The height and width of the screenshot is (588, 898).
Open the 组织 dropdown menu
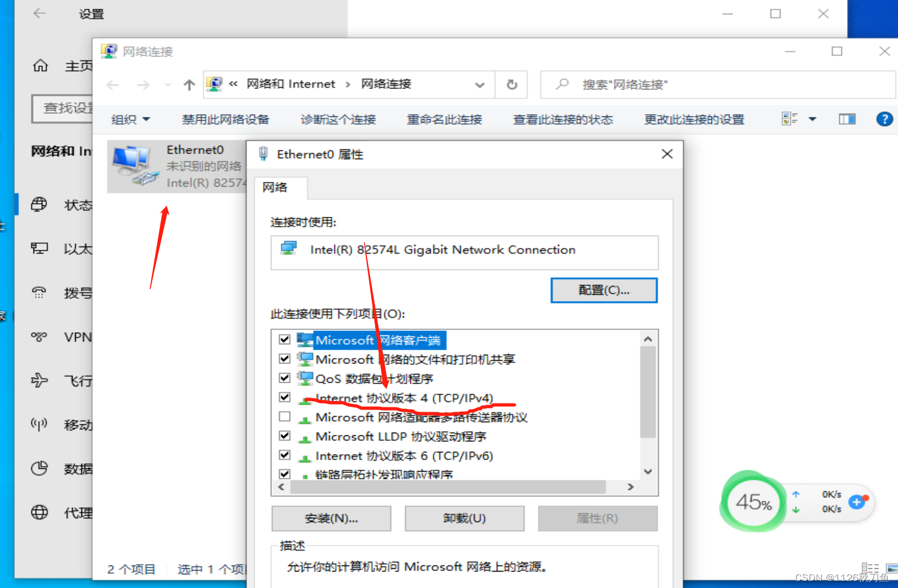[130, 119]
